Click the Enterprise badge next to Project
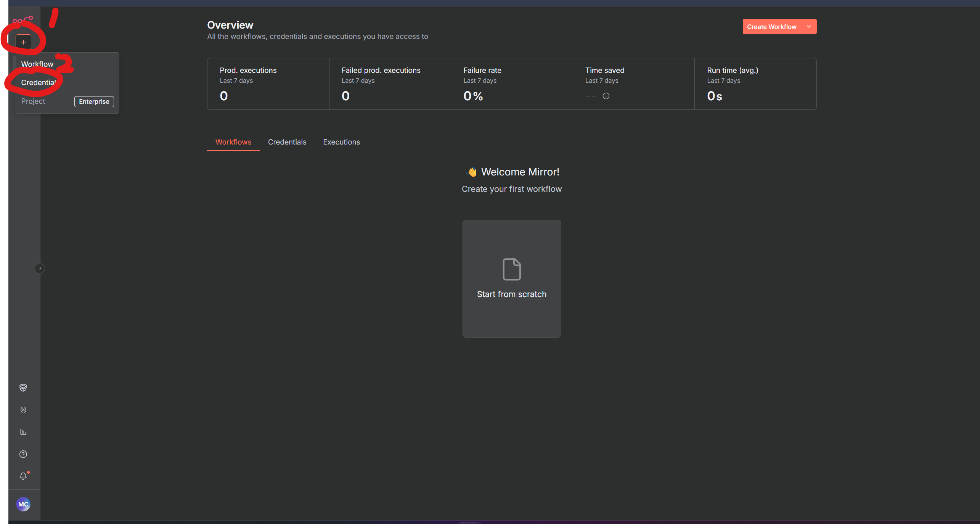 (94, 101)
